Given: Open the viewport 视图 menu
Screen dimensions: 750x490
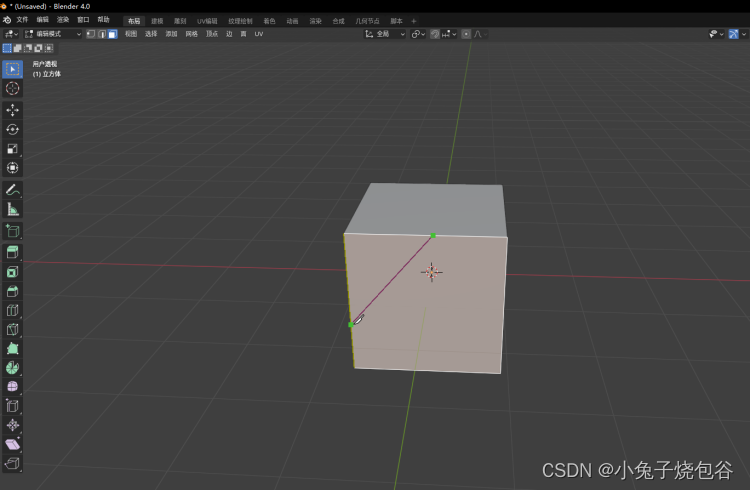Looking at the screenshot, I should (131, 34).
